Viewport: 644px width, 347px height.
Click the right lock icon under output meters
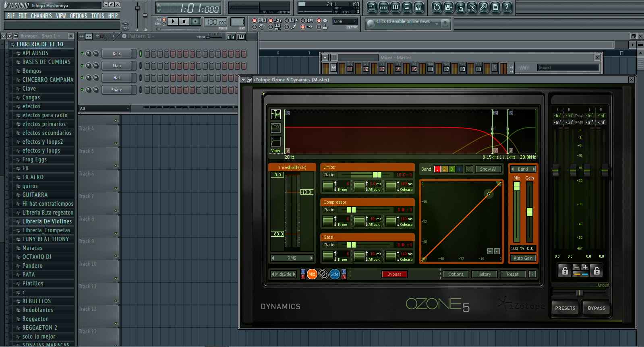point(597,271)
